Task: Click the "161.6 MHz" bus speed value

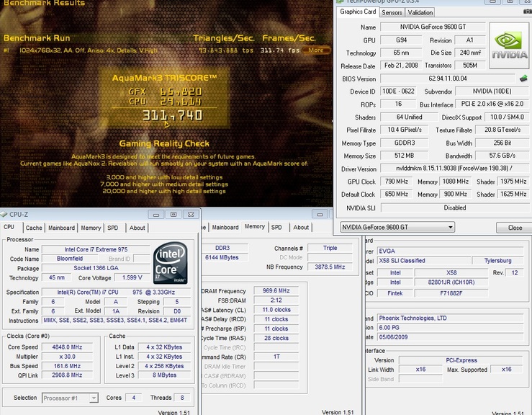Action: coord(67,366)
